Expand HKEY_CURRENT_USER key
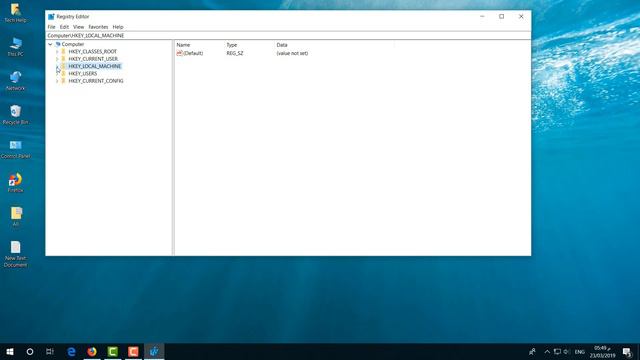 [x=57, y=59]
